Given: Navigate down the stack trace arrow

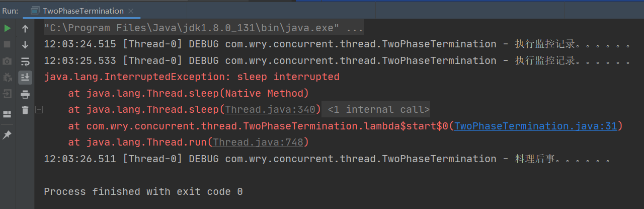Looking at the screenshot, I should coord(25,45).
